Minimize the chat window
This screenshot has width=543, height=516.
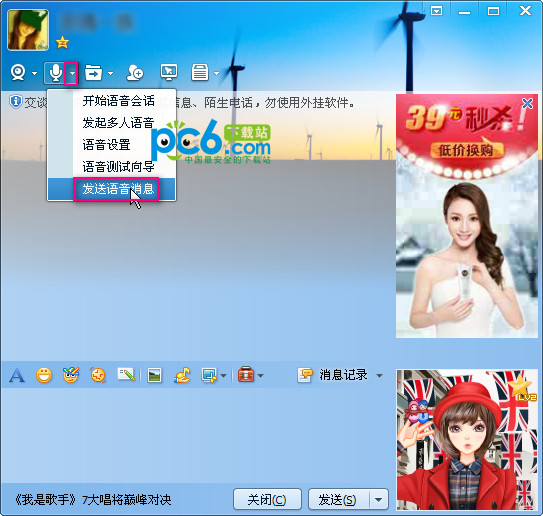[x=464, y=12]
